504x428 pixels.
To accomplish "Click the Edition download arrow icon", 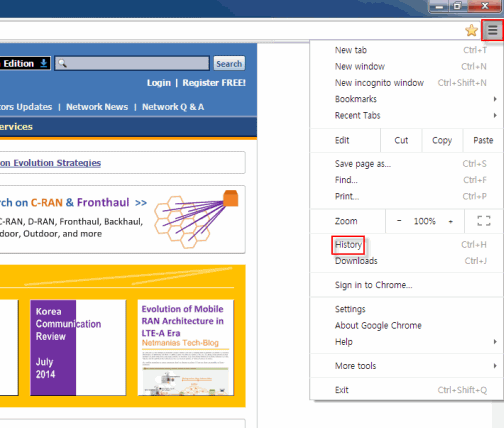I will click(44, 63).
